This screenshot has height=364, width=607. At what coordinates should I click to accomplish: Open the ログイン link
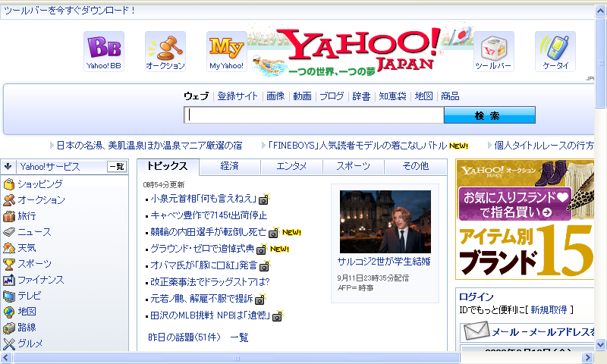pyautogui.click(x=476, y=297)
